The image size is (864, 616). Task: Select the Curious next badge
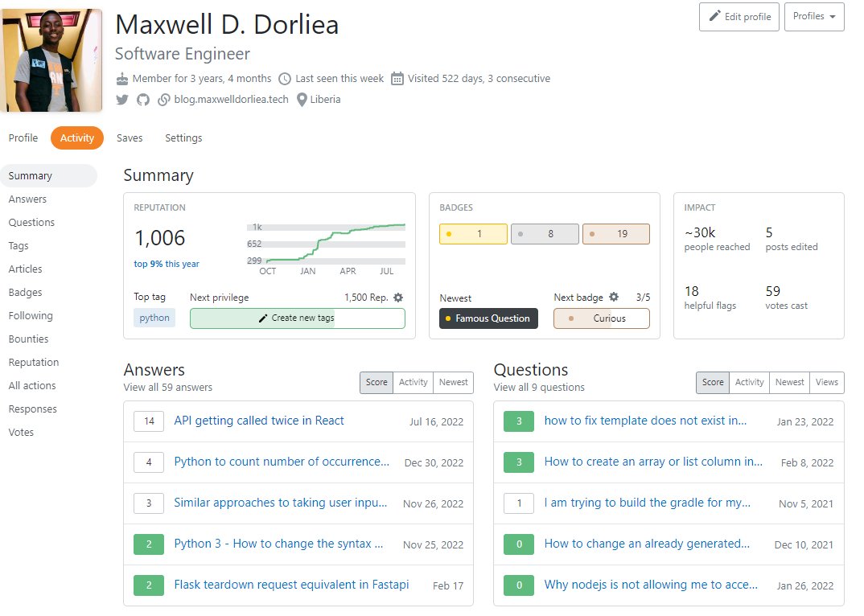(x=603, y=318)
